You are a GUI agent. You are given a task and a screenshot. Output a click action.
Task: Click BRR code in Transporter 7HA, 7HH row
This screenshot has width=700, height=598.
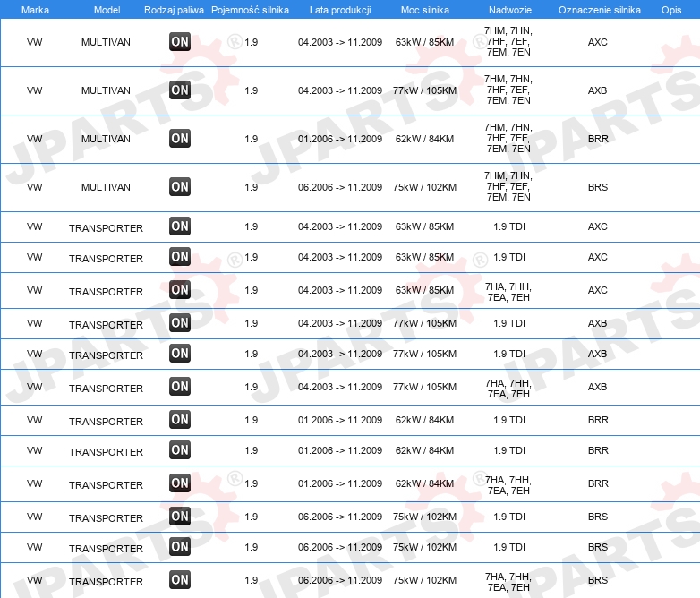(598, 483)
